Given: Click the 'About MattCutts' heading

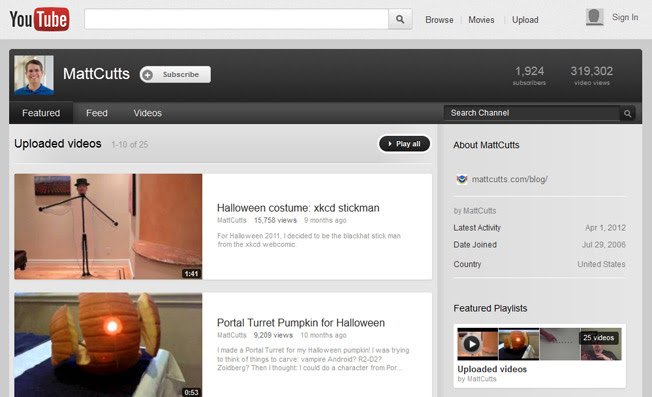Looking at the screenshot, I should (x=486, y=145).
